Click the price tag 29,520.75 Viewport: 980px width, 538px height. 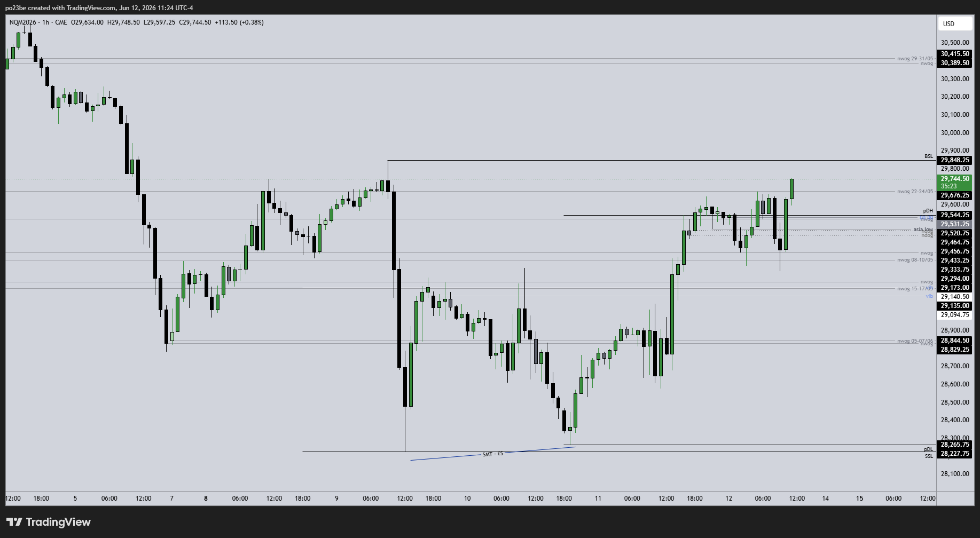click(955, 233)
